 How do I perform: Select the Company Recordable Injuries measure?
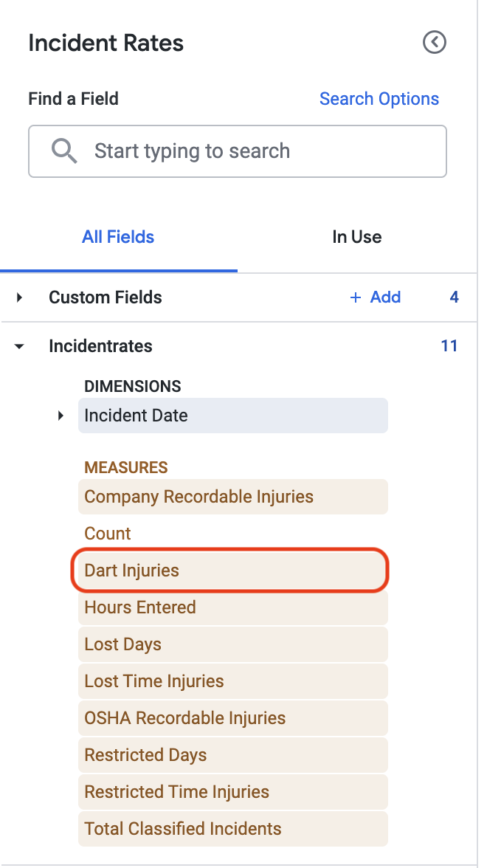(x=233, y=497)
